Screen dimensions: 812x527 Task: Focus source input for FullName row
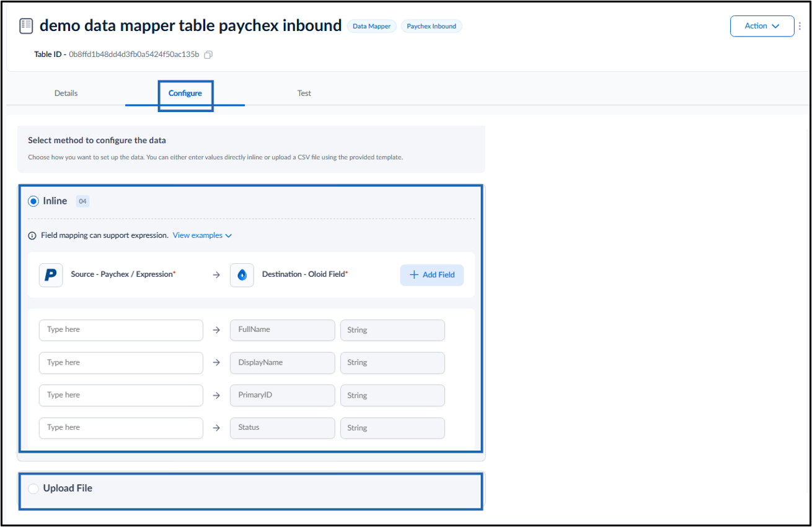coord(121,330)
